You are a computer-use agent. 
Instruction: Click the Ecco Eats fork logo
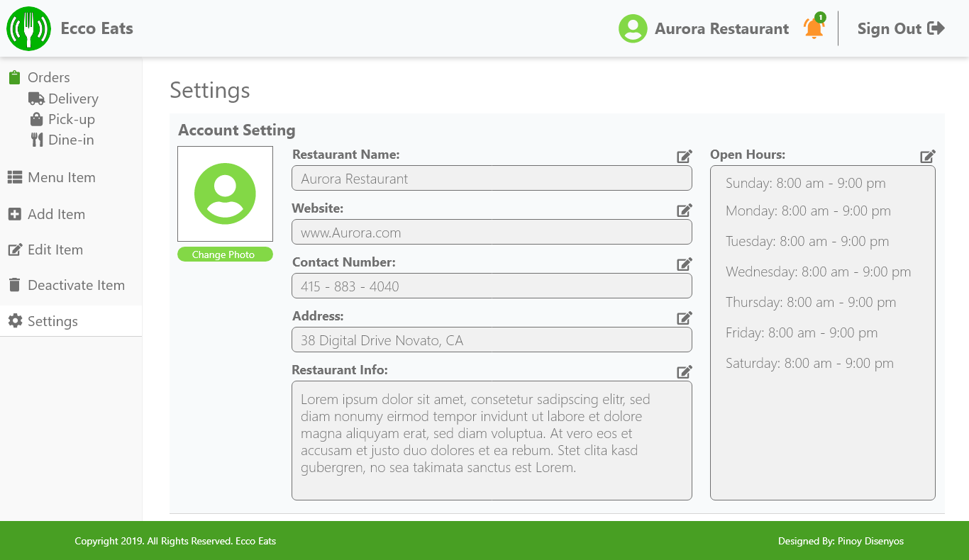click(x=28, y=29)
